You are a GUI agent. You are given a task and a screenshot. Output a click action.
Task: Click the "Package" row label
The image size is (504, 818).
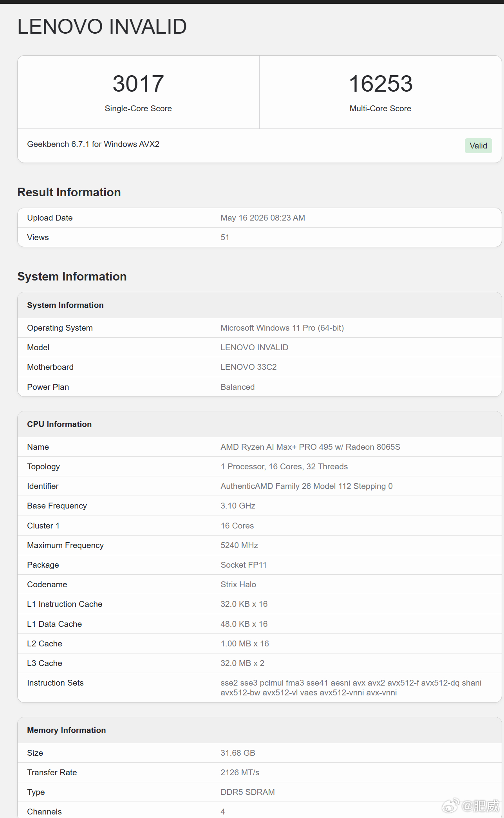pyautogui.click(x=43, y=565)
